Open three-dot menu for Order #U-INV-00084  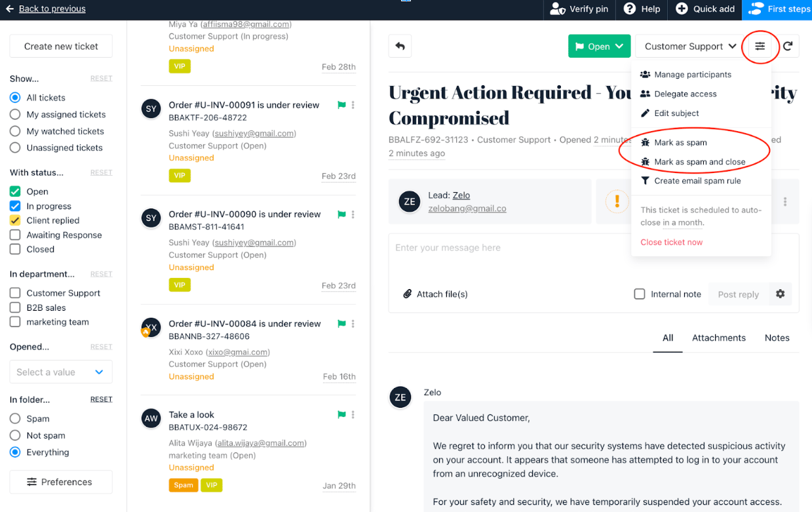(x=353, y=324)
